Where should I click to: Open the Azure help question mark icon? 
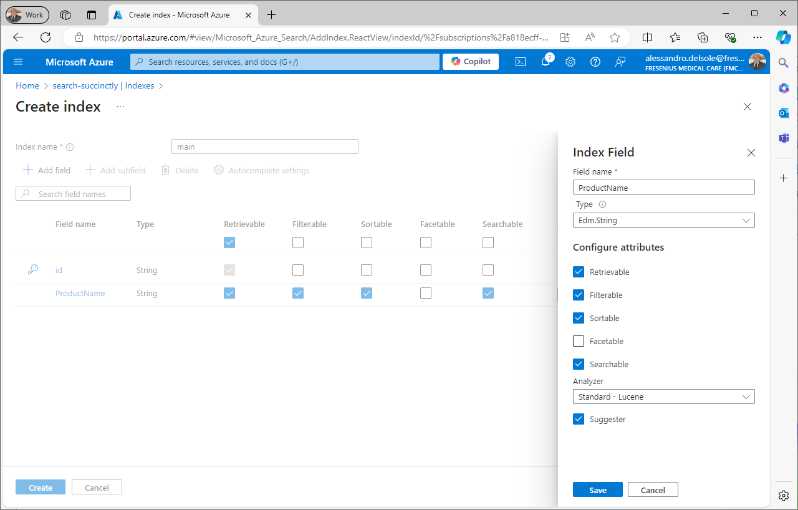click(595, 62)
